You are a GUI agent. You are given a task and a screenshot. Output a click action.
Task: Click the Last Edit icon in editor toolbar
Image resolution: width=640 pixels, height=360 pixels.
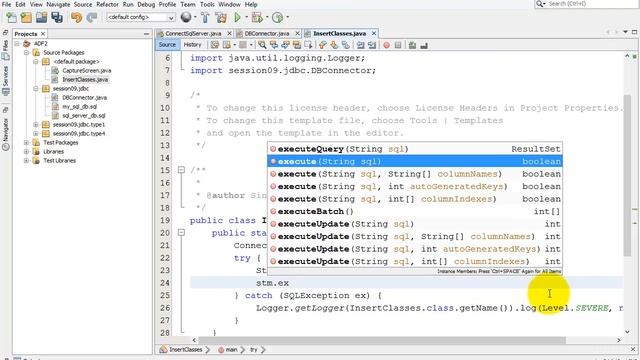point(215,45)
